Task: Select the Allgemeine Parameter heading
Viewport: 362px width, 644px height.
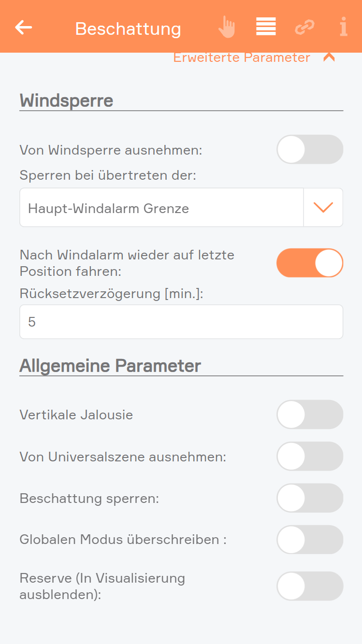Action: click(110, 366)
